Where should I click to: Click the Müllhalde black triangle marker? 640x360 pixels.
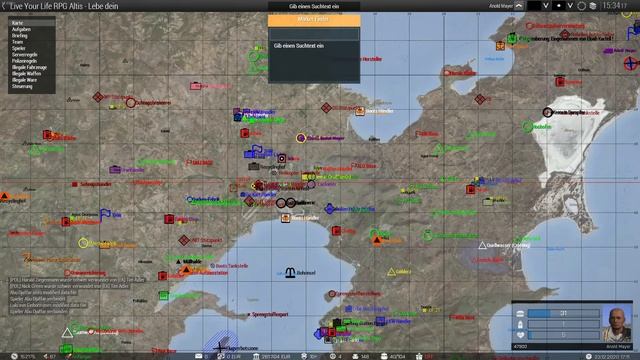tap(178, 261)
